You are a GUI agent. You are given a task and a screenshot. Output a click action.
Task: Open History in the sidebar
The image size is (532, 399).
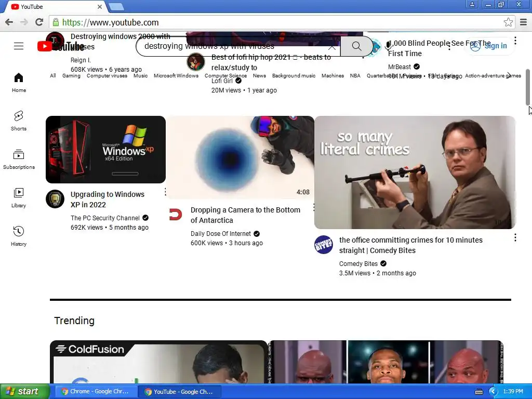click(19, 236)
